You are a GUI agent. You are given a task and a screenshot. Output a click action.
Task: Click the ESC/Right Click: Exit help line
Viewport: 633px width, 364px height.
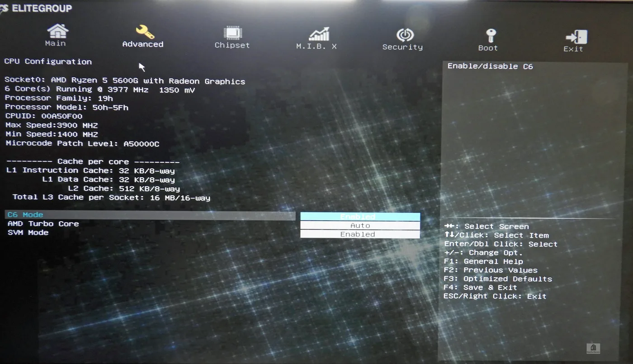(x=495, y=297)
